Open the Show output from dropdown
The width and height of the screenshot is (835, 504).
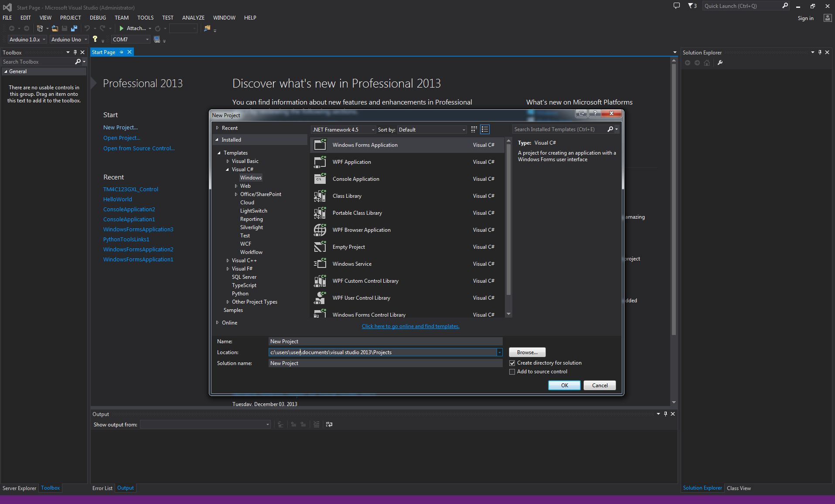tap(205, 424)
